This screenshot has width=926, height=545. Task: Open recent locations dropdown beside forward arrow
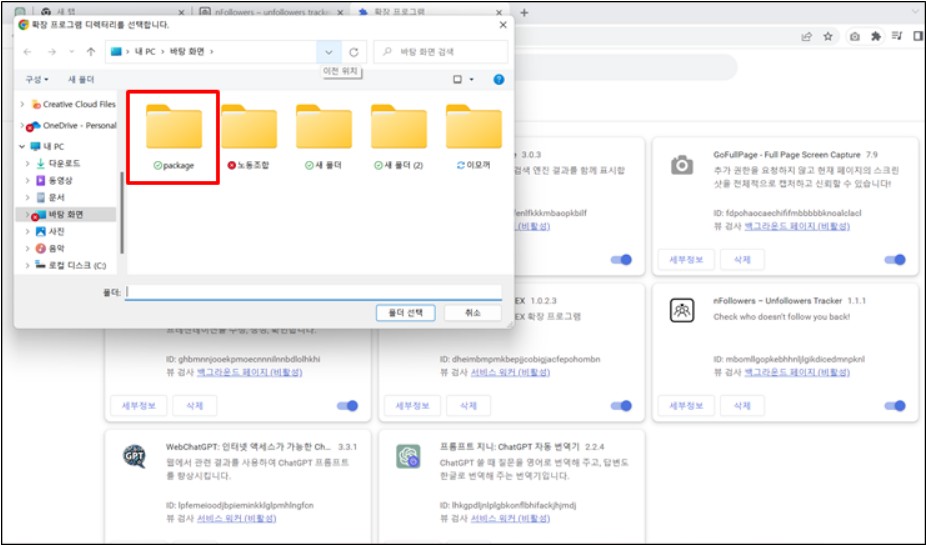(x=71, y=52)
